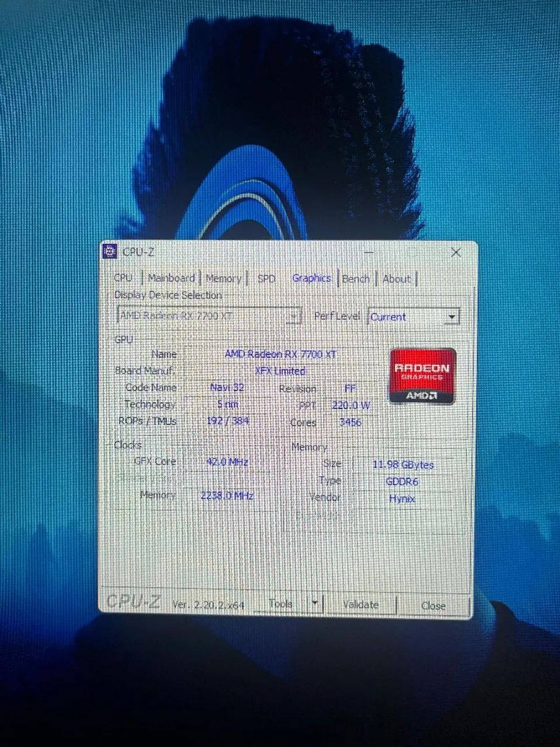Click the memory size 11.98 GBytes
The image size is (560, 747).
(x=403, y=465)
